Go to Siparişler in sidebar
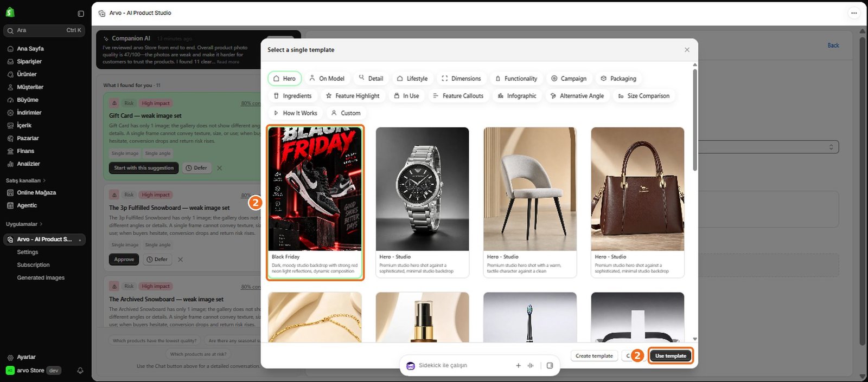The width and height of the screenshot is (868, 382). [29, 62]
